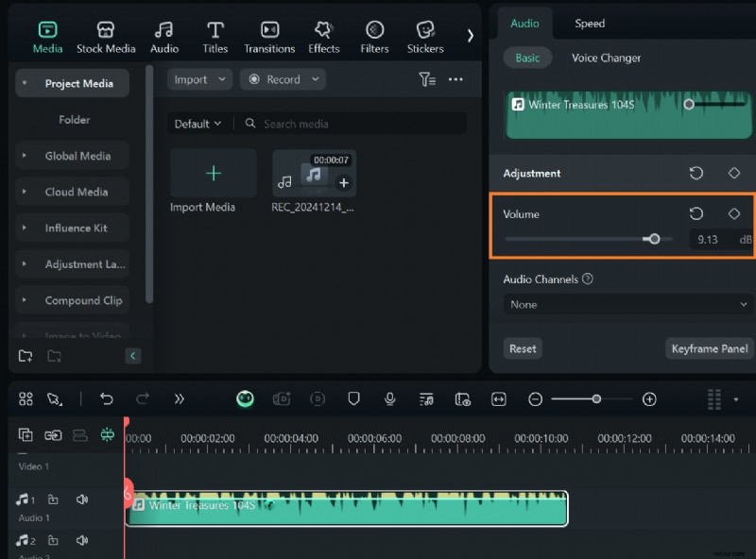Image resolution: width=756 pixels, height=559 pixels.
Task: Select the Voice Changer tab
Action: [605, 58]
